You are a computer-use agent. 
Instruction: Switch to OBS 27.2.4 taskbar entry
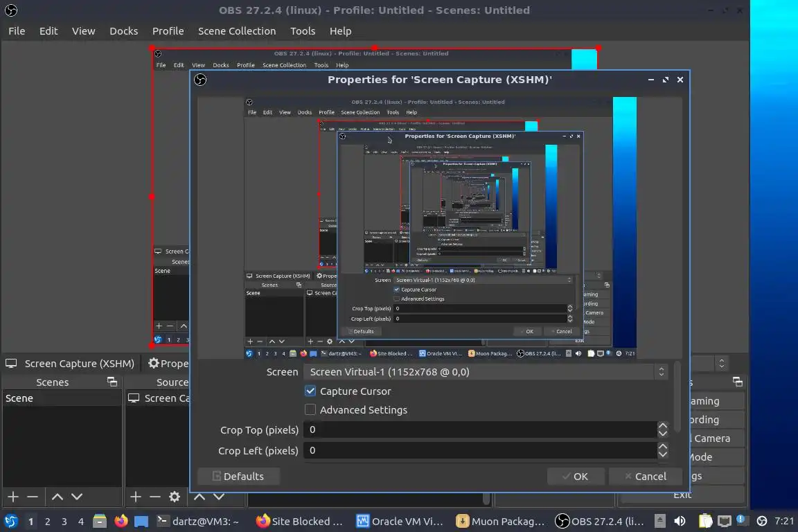[x=600, y=522]
